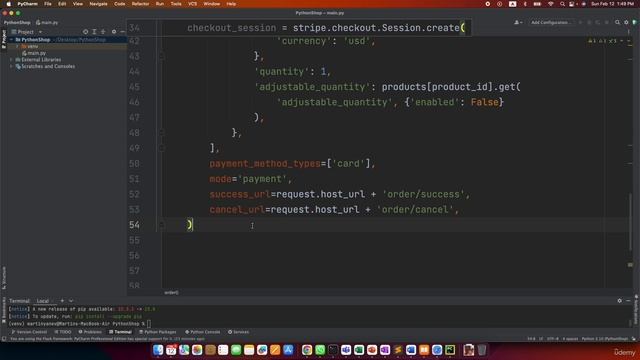
Task: Click code folding marker on line 54
Action: [162, 224]
